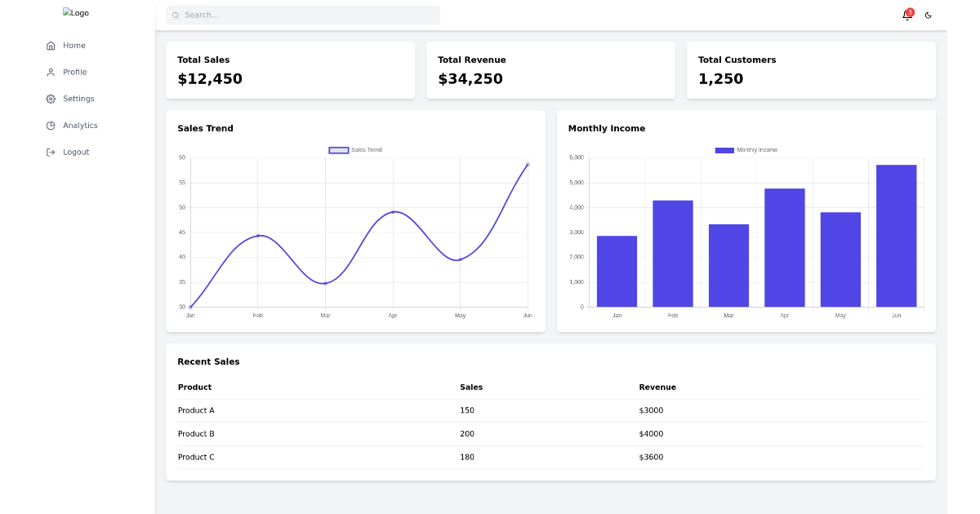The width and height of the screenshot is (980, 514).
Task: Click the notification badge counter
Action: pos(909,11)
